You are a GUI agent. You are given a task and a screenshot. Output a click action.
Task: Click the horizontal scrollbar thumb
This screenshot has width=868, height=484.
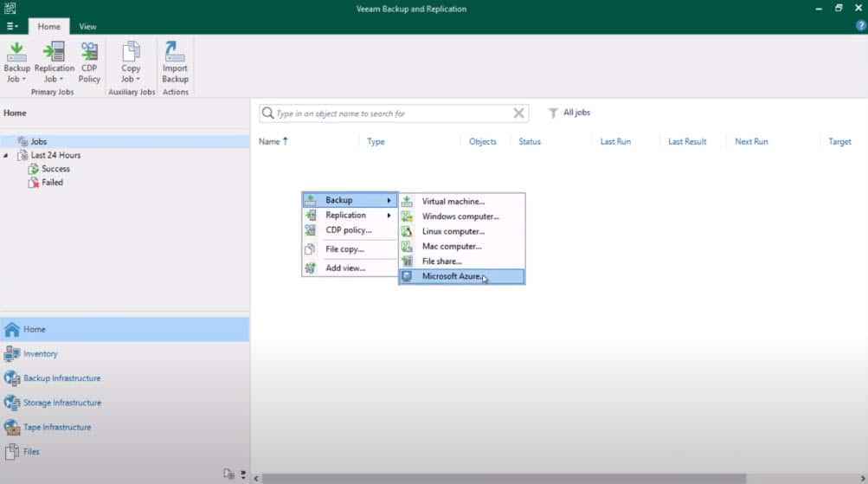point(504,478)
